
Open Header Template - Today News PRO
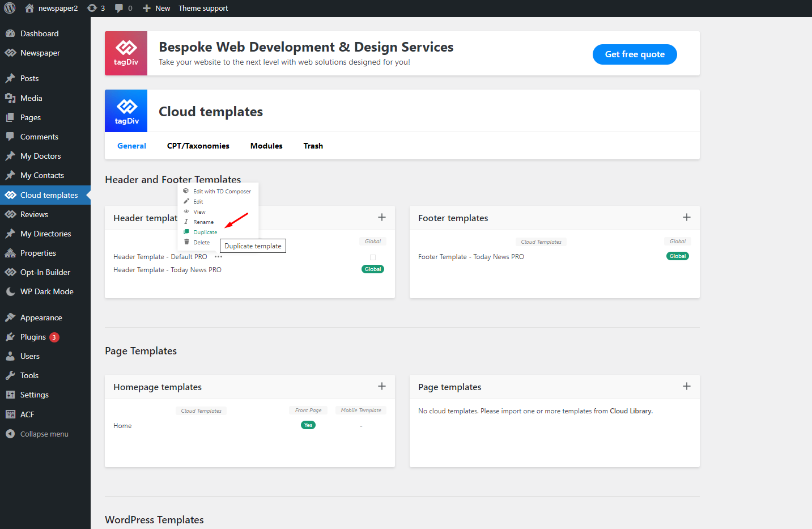tap(167, 270)
